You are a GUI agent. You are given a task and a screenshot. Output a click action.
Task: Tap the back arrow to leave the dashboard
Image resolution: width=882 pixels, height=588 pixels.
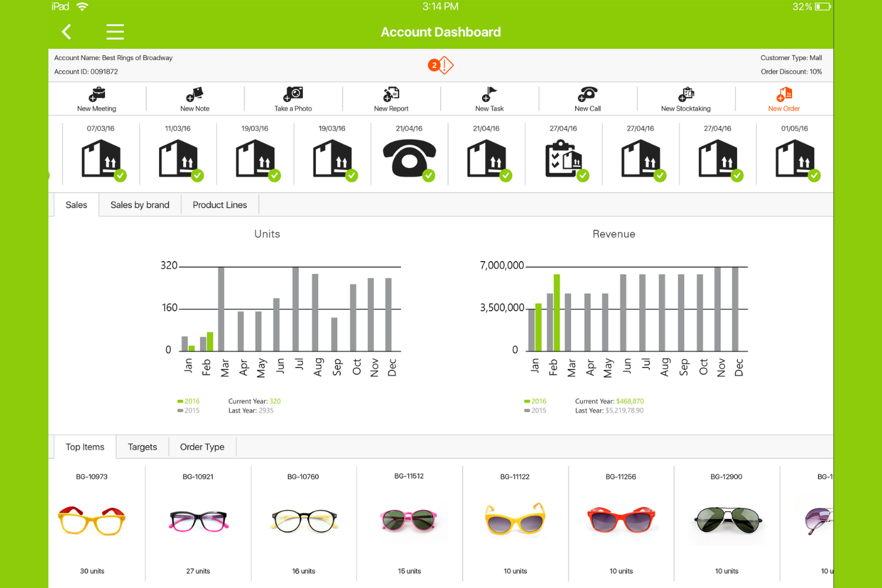[66, 32]
